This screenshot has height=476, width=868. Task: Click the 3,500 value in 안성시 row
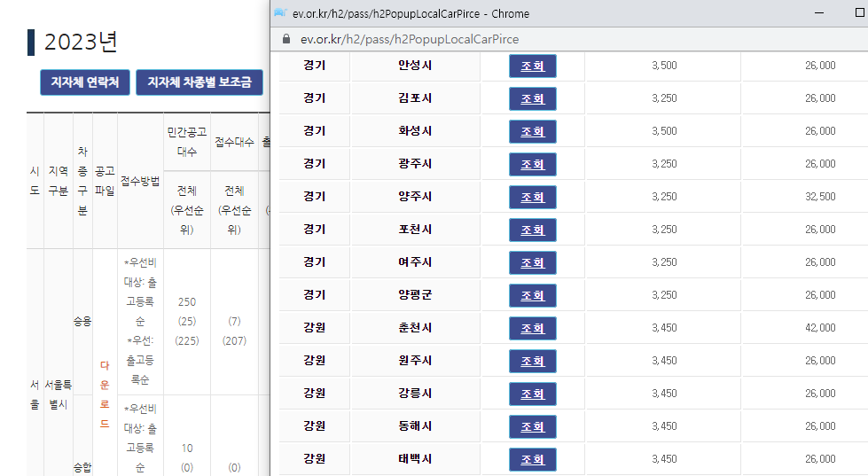pos(664,66)
